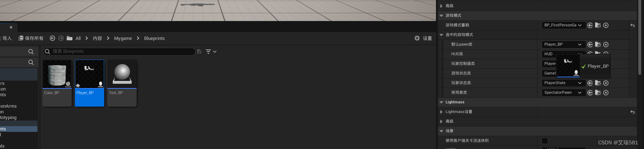
Task: Save search as collection icon
Action: tap(199, 52)
